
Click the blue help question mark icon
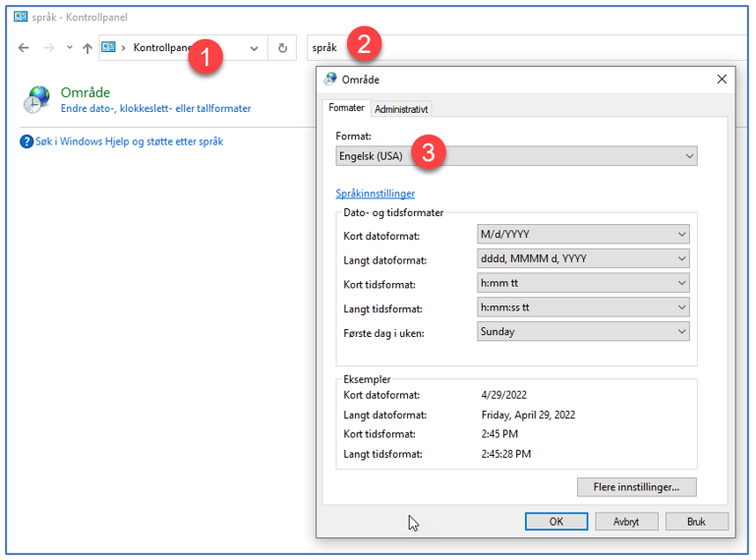tap(26, 141)
